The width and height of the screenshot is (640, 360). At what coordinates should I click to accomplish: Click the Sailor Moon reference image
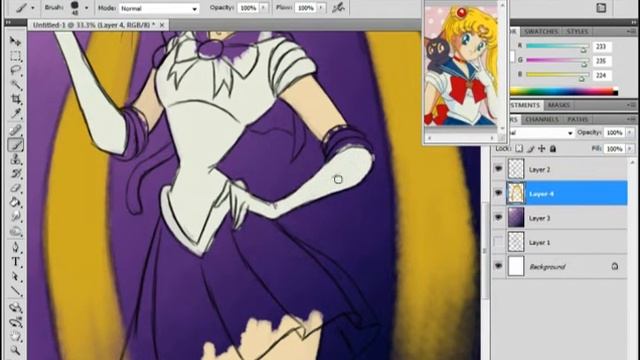click(x=460, y=65)
